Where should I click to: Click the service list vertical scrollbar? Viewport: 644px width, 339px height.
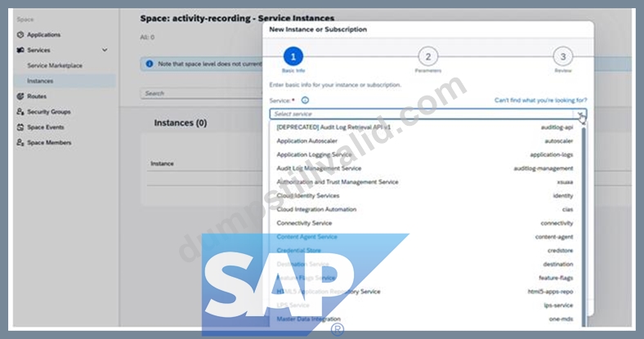pyautogui.click(x=584, y=225)
